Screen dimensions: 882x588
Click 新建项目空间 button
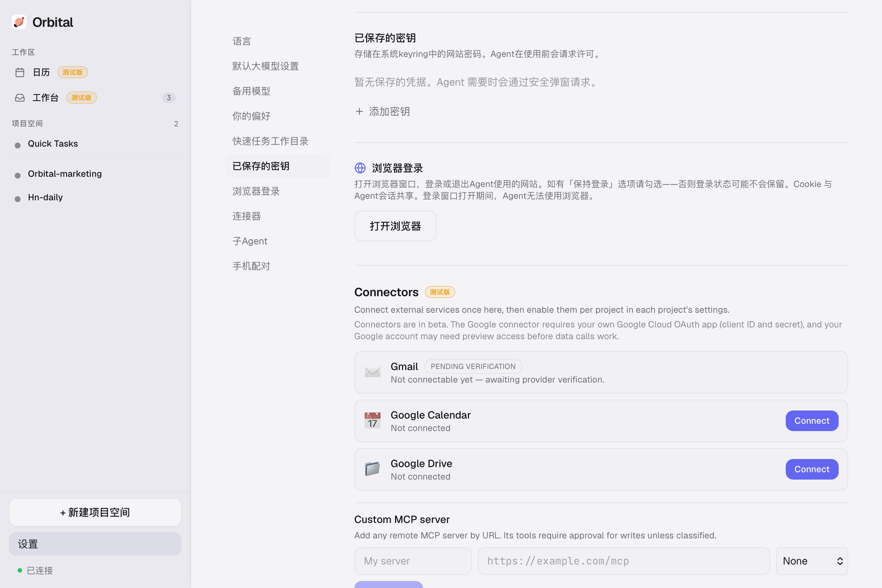[x=95, y=512]
